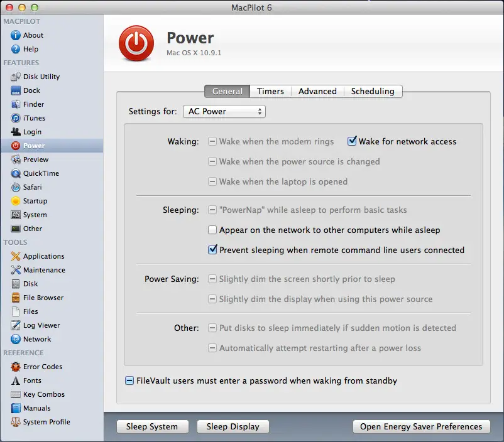Click the Sleep System button
This screenshot has height=442, width=504.
152,426
